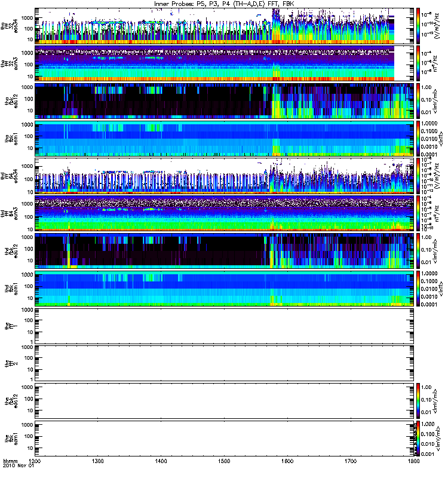Click the '1.0000' value on tha fbk scm1 color bar
This screenshot has height=478, width=448.
click(429, 124)
